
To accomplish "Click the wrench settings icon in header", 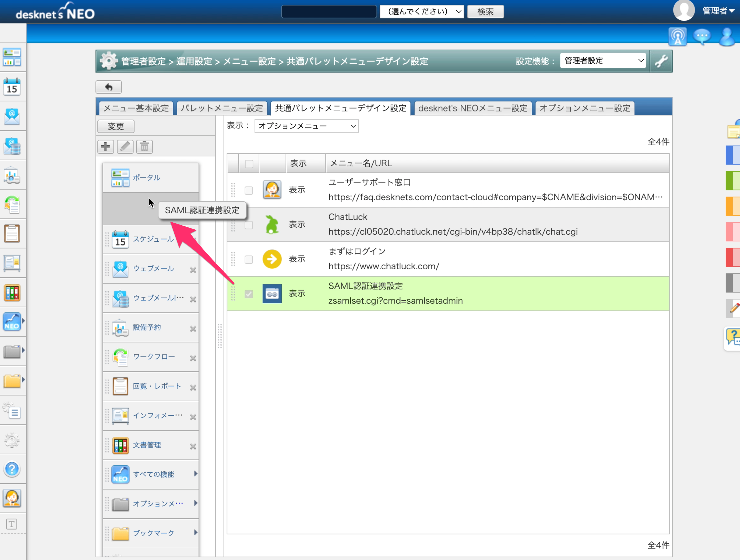I will [x=661, y=61].
